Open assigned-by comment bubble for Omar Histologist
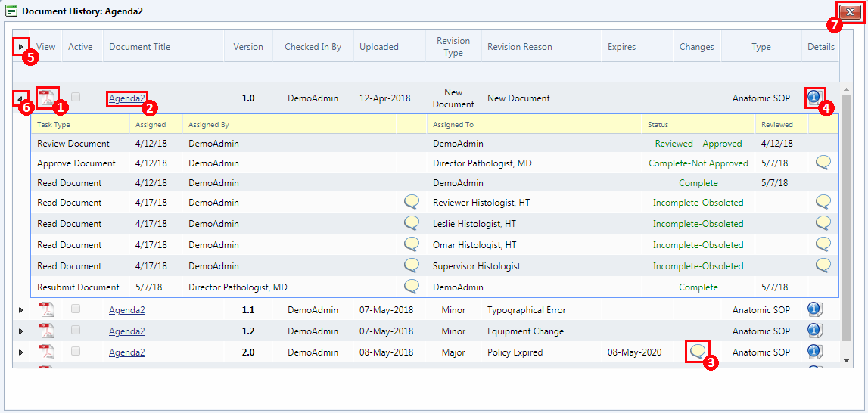Image resolution: width=868 pixels, height=413 pixels. coord(412,245)
